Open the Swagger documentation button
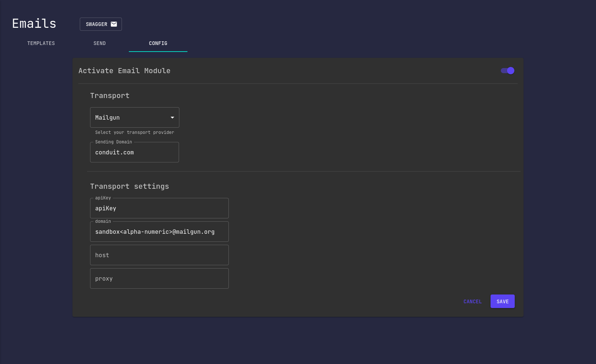Image resolution: width=596 pixels, height=364 pixels. (x=101, y=24)
